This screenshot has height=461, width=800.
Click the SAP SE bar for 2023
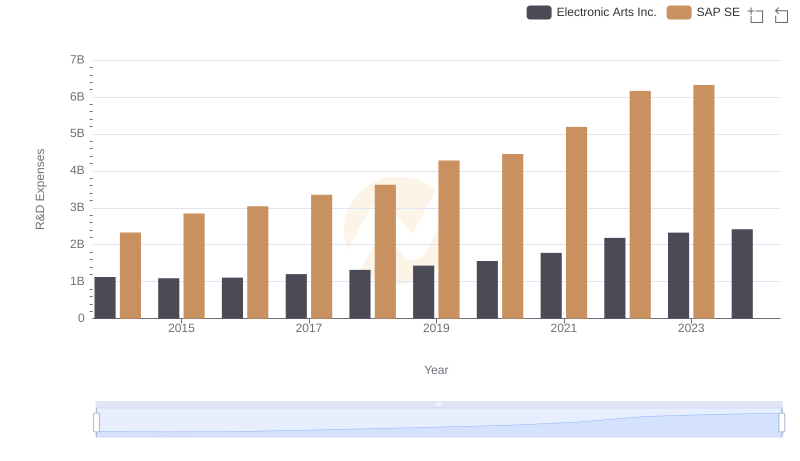[704, 202]
